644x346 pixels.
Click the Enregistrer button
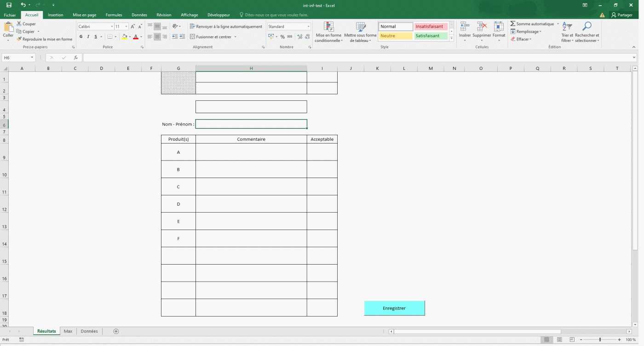[394, 308]
